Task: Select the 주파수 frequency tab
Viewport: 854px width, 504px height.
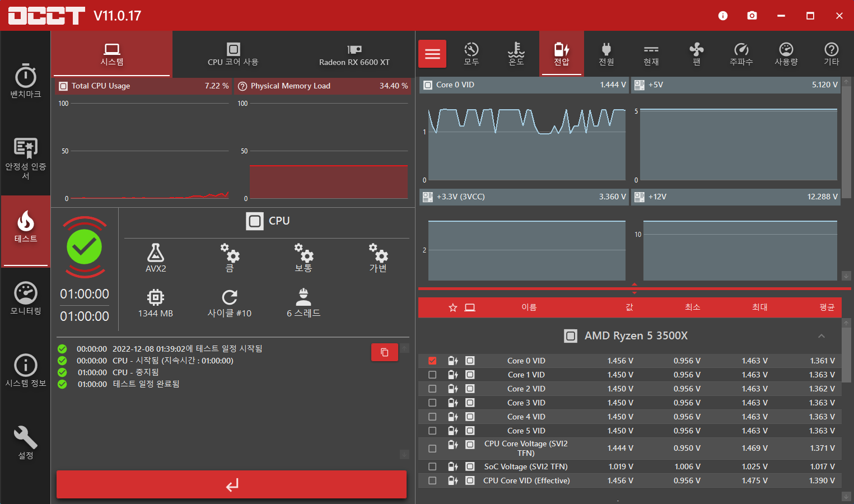Action: coord(741,54)
